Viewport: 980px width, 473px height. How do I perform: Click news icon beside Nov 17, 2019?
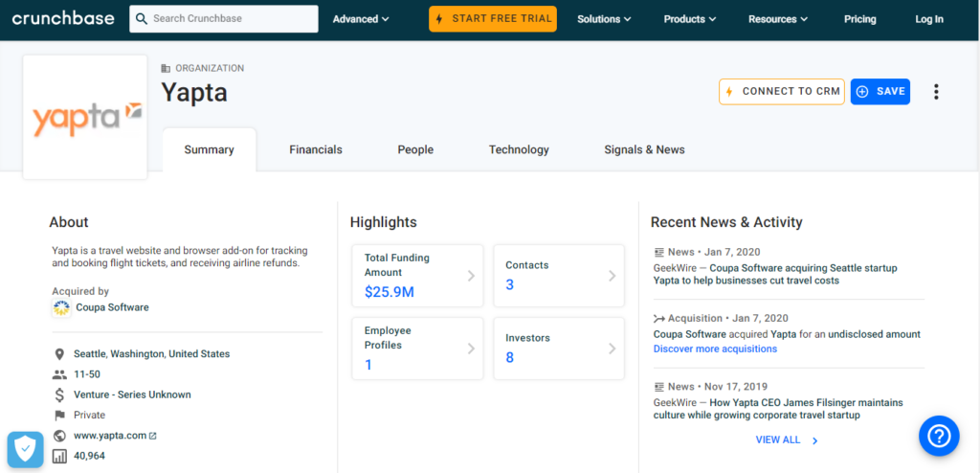click(658, 387)
